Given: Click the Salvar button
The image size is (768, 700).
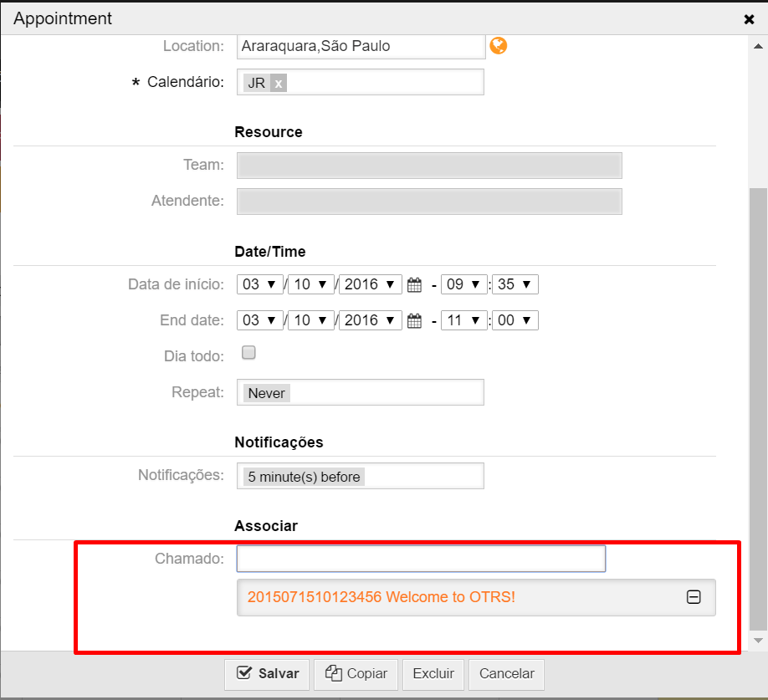Looking at the screenshot, I should pos(267,674).
